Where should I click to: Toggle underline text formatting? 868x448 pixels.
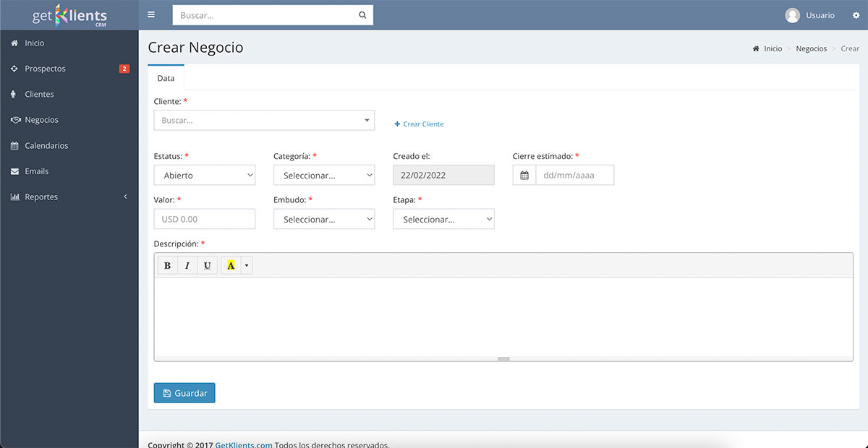207,266
